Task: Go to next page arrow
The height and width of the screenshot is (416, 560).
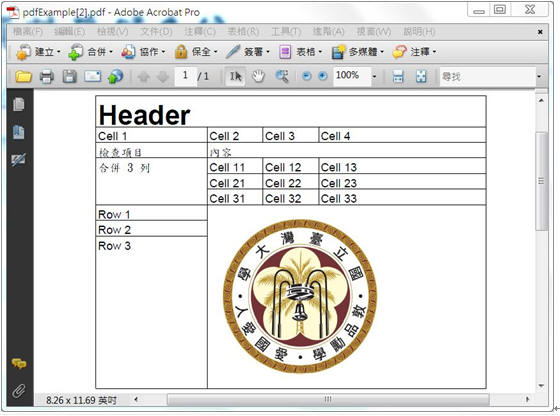Action: 163,76
